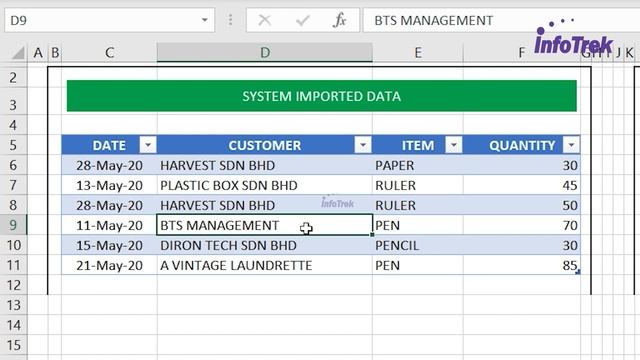Click the formula bar options dots handle
The height and width of the screenshot is (360, 640).
click(230, 20)
